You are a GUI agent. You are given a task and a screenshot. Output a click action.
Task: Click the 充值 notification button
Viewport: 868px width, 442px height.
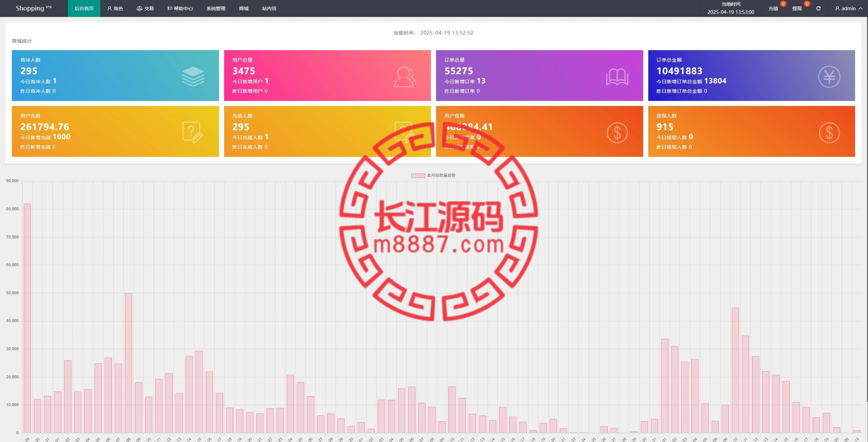[x=773, y=8]
